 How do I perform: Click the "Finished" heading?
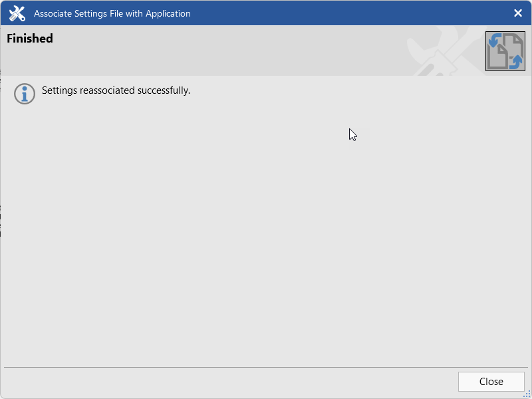(x=30, y=39)
